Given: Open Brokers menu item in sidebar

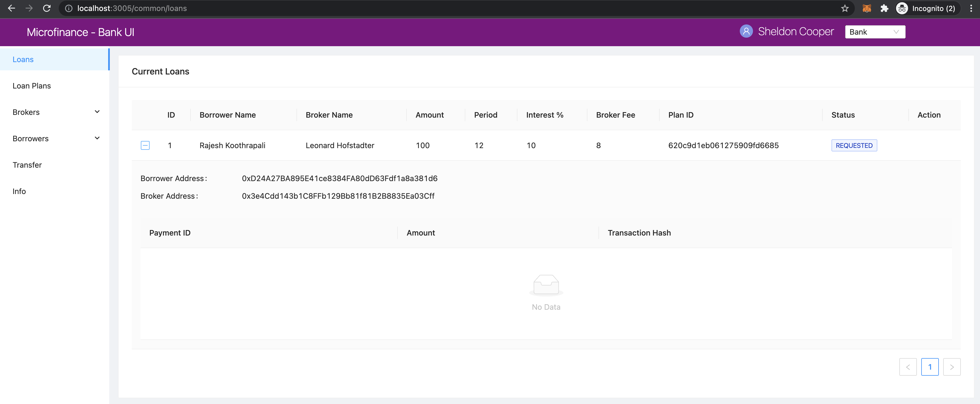Looking at the screenshot, I should (54, 112).
